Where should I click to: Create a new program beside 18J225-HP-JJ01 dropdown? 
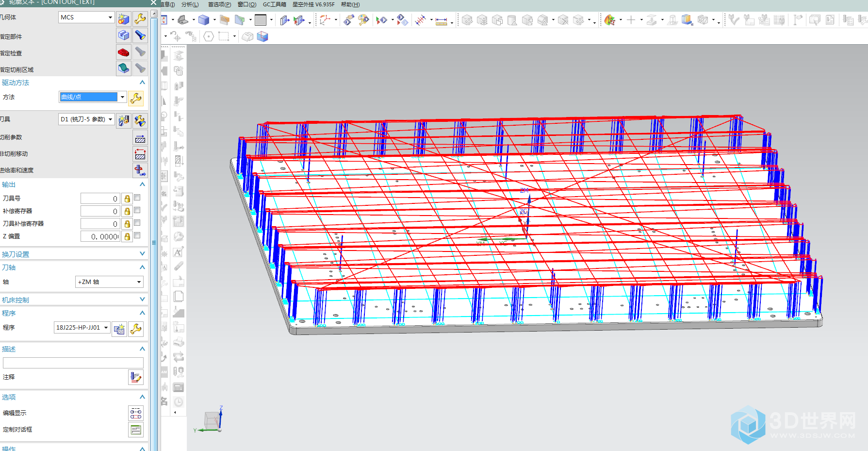[119, 329]
